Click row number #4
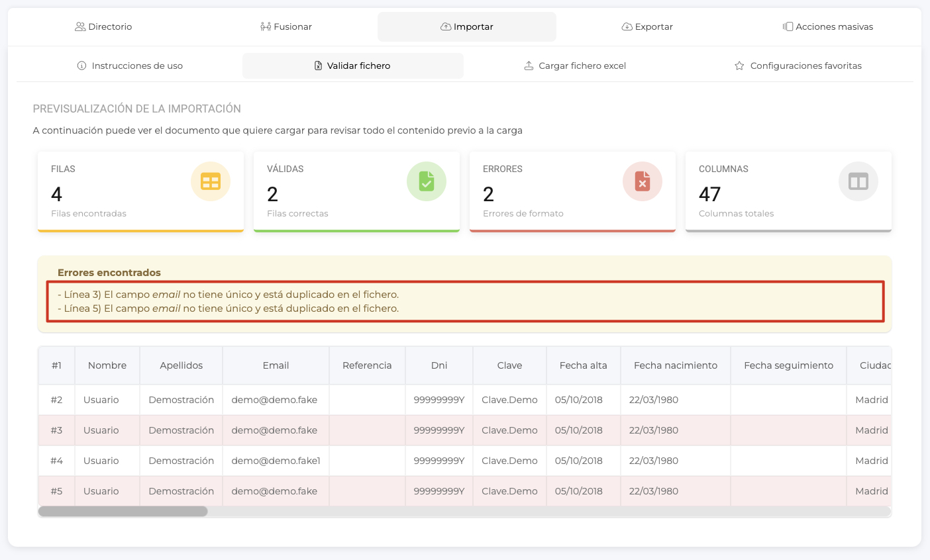The width and height of the screenshot is (930, 560). 56,461
